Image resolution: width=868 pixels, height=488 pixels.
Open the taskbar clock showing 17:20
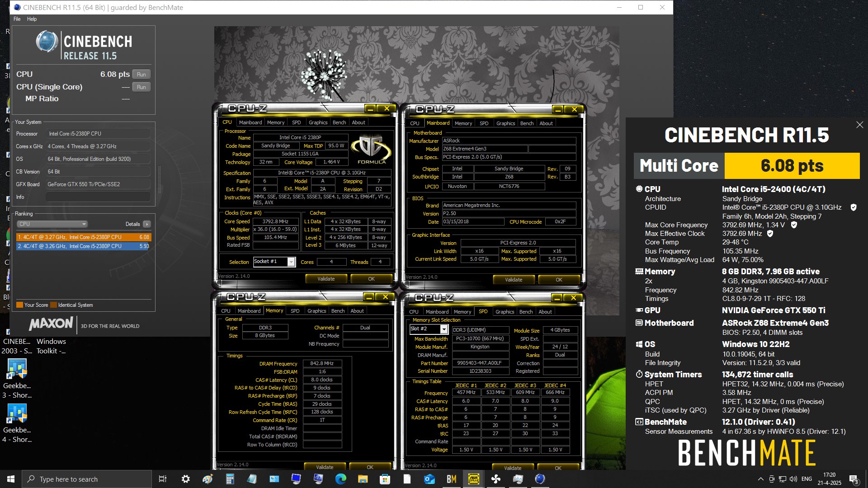pos(829,479)
